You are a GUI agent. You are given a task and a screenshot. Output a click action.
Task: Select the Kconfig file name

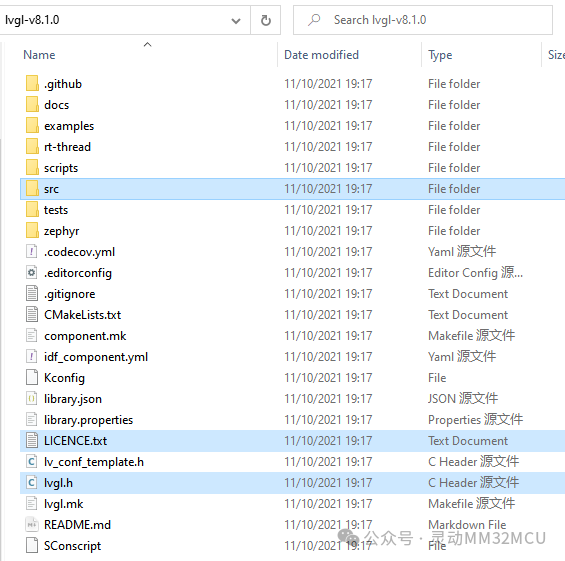(x=64, y=378)
